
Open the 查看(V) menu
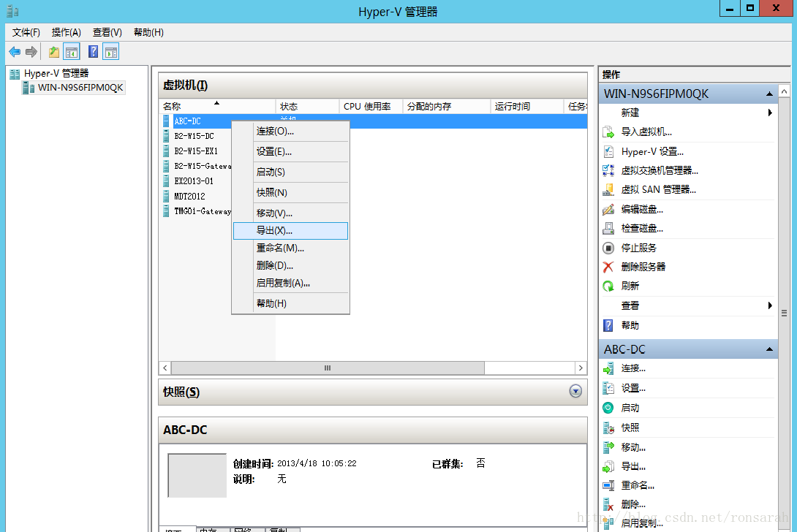pyautogui.click(x=107, y=33)
